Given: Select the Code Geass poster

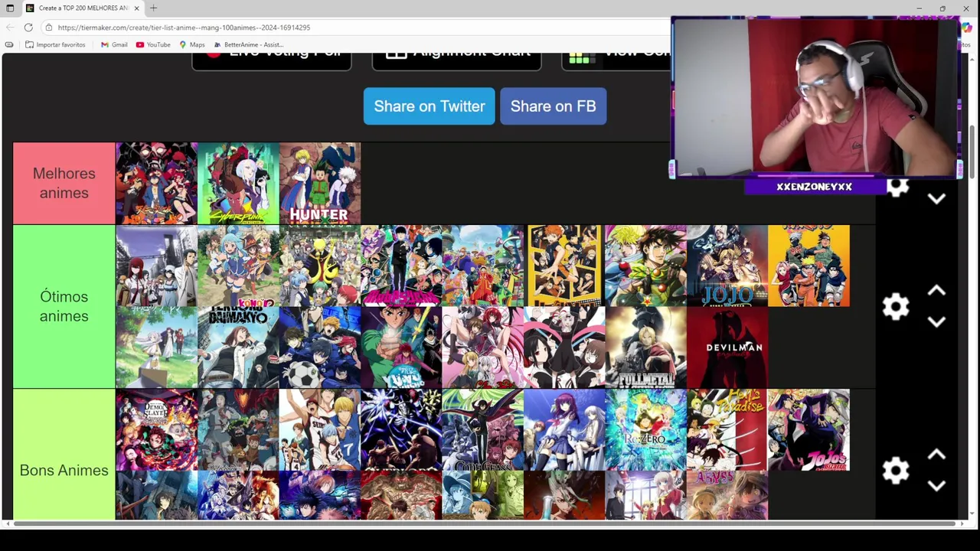Looking at the screenshot, I should point(482,429).
